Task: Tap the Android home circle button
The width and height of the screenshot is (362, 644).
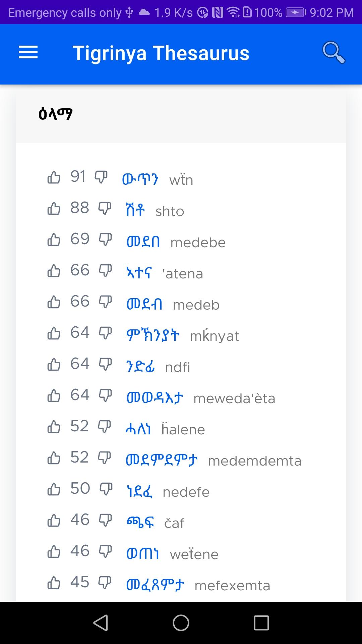Action: [x=181, y=623]
